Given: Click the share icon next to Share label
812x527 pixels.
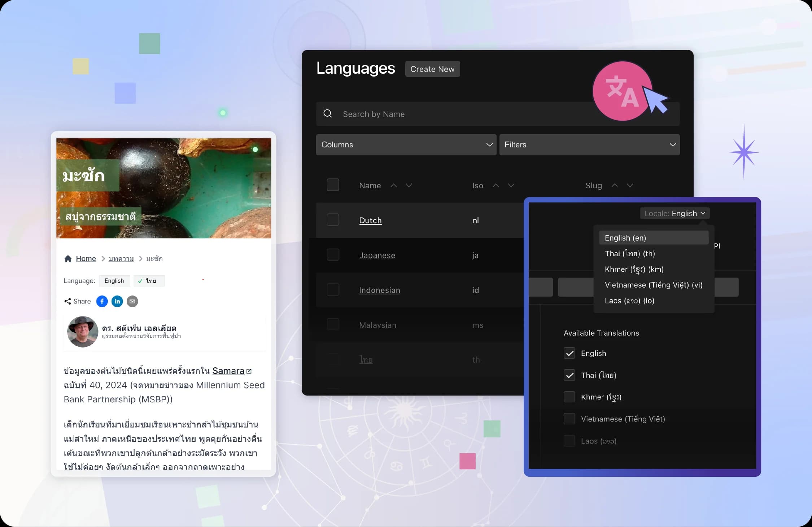Looking at the screenshot, I should coord(67,301).
